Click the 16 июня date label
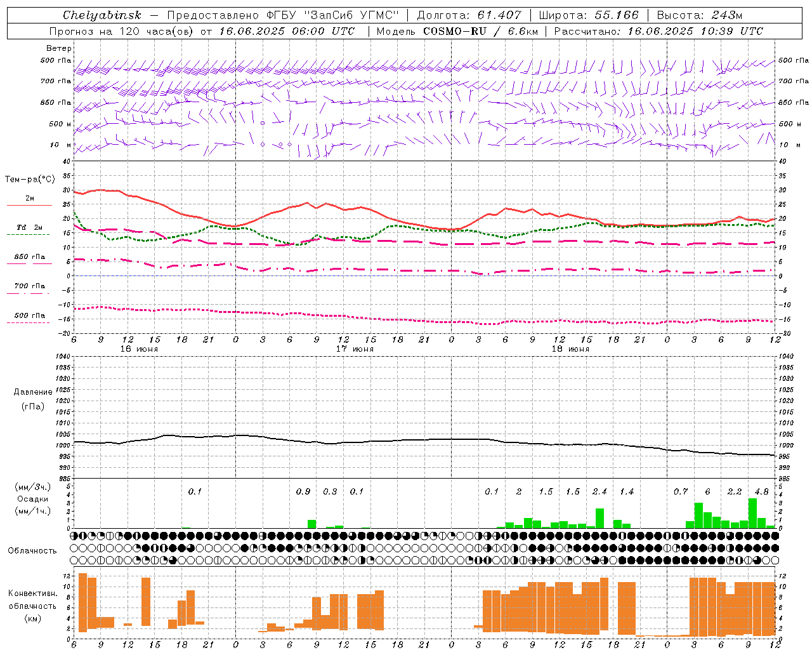Image resolution: width=812 pixels, height=650 pixels. 139,349
